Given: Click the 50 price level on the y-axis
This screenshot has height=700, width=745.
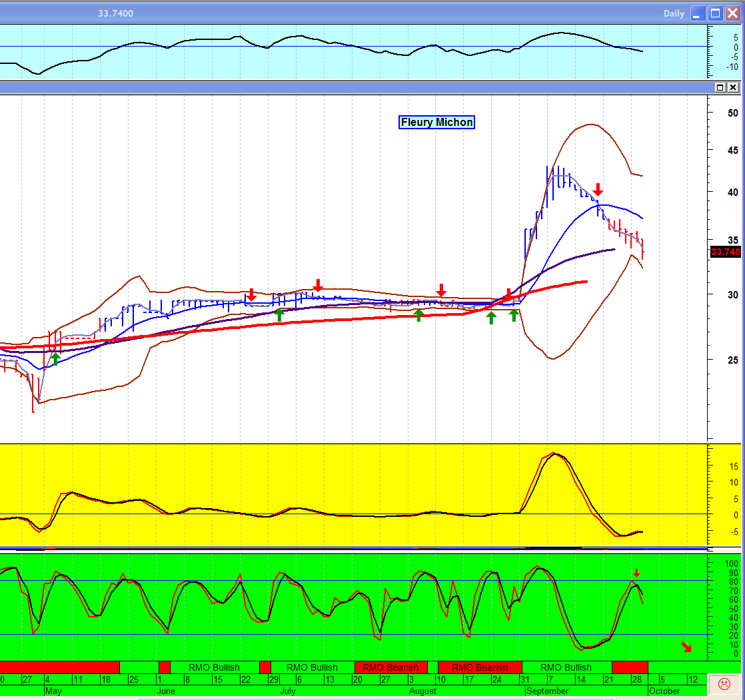Looking at the screenshot, I should pos(732,113).
